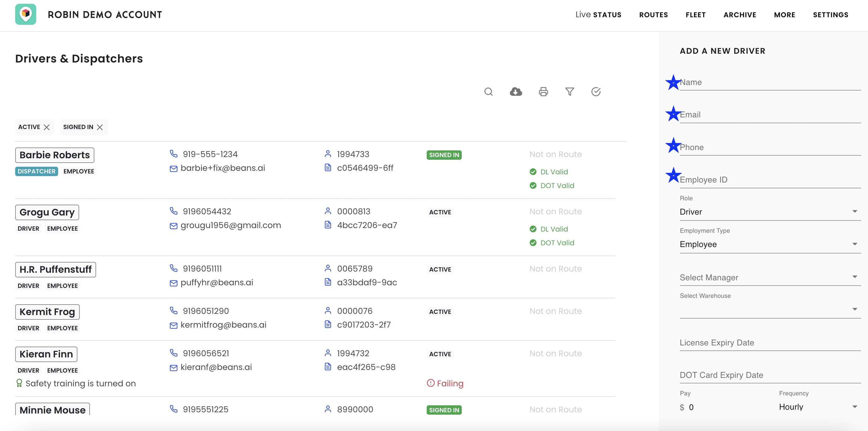This screenshot has width=868, height=431.
Task: Click email icon beside kermitfrog@beans.ai
Action: [173, 326]
